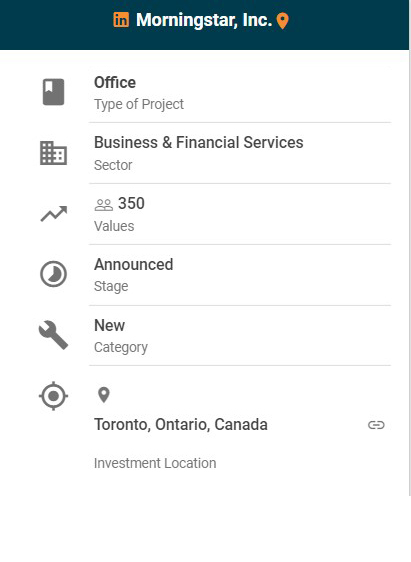Select the New category entry
Image resolution: width=411 pixels, height=562 pixels.
[x=240, y=336]
